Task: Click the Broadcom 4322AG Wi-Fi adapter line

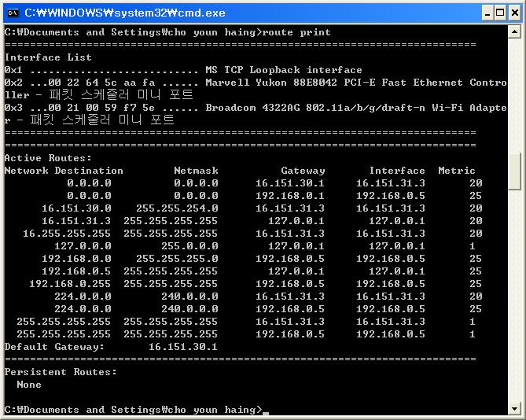Action: click(x=355, y=108)
